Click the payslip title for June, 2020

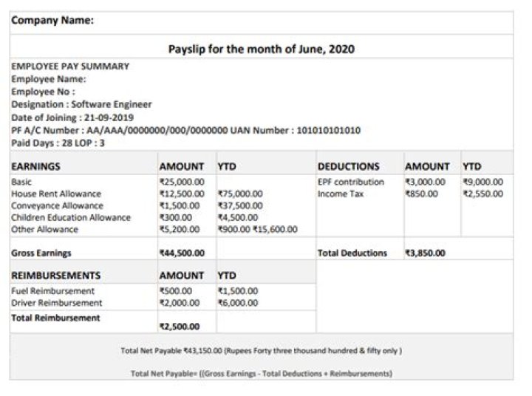(262, 49)
